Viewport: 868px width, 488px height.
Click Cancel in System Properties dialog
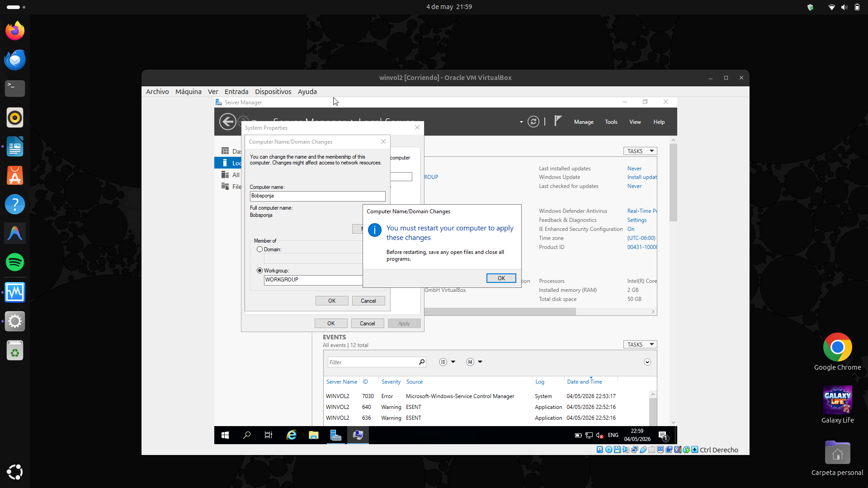[x=368, y=324]
